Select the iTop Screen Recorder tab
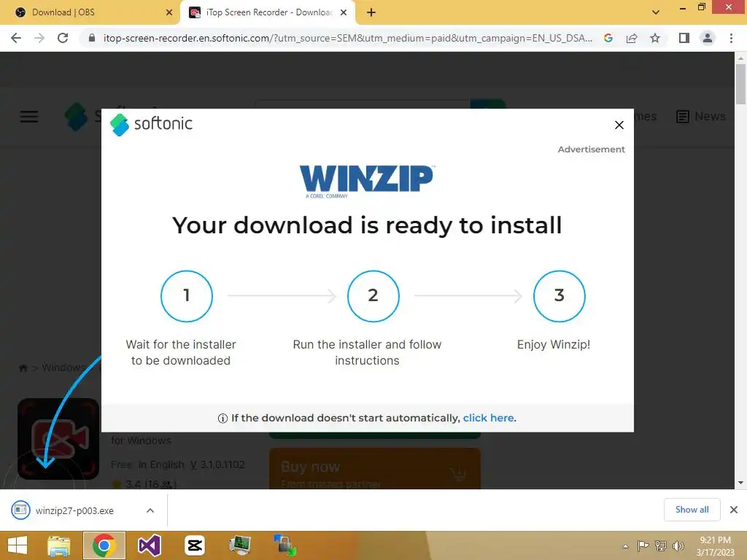The image size is (747, 560). pos(267,12)
